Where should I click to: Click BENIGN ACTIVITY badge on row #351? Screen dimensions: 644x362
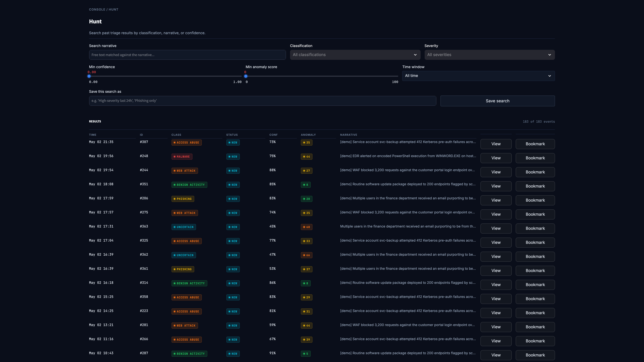[189, 185]
